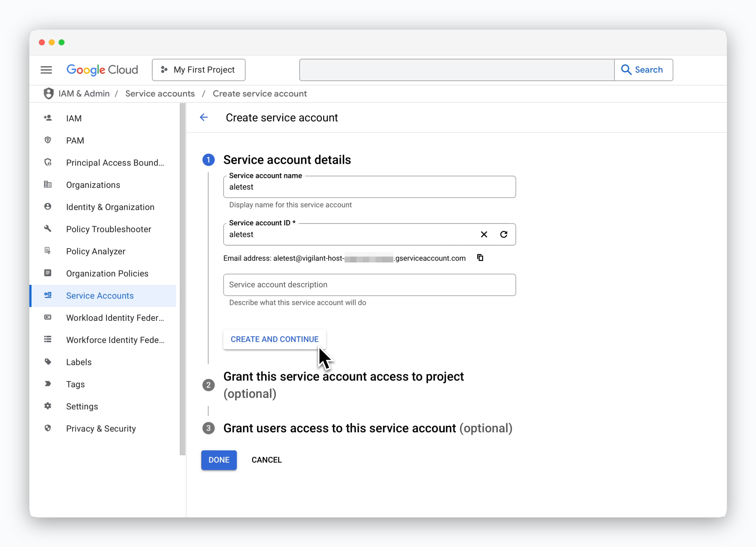Click the Workload Identity Federation icon
This screenshot has width=756, height=547.
point(48,318)
